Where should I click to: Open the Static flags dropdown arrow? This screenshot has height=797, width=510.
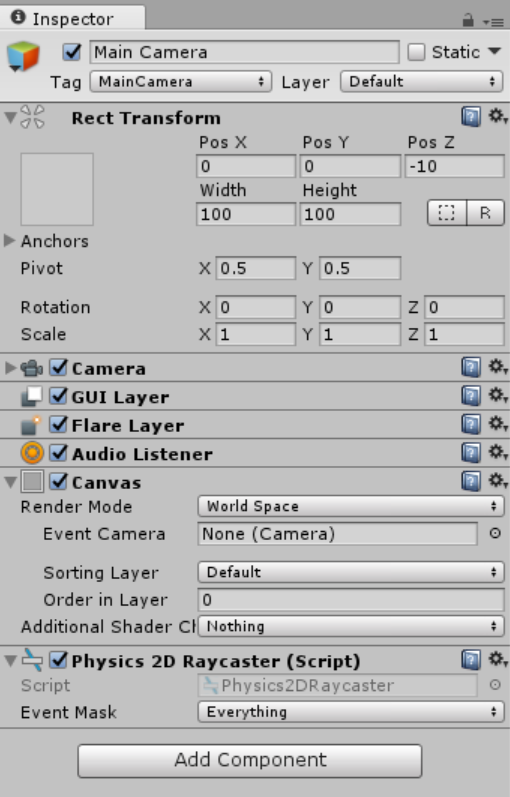pos(494,51)
